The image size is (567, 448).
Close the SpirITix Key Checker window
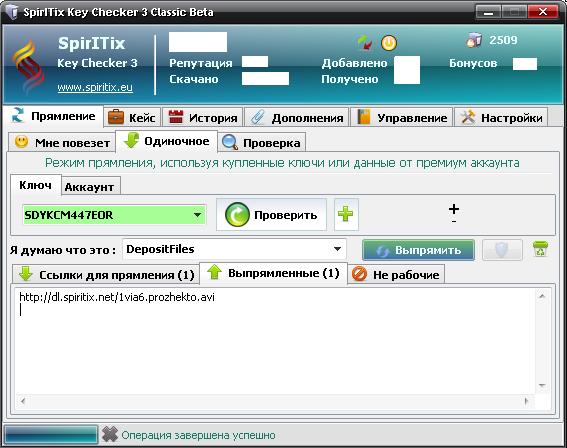[543, 12]
